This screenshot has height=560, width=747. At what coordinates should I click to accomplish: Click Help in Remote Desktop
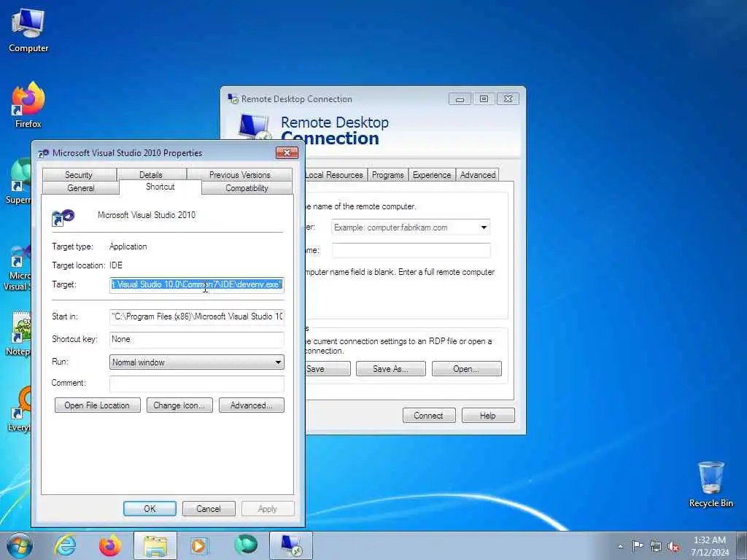pyautogui.click(x=488, y=415)
